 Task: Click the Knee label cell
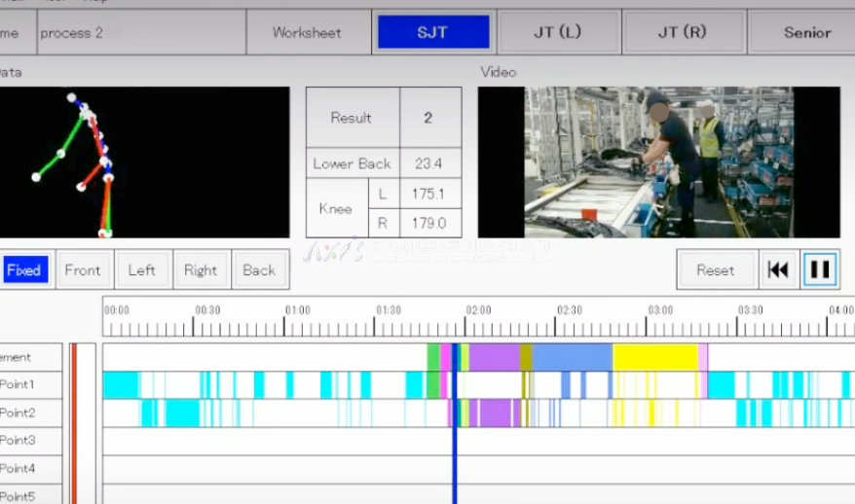[x=336, y=208]
